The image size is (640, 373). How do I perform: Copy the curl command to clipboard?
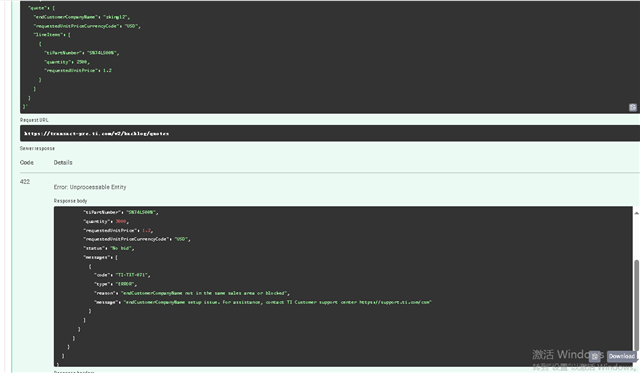point(632,107)
